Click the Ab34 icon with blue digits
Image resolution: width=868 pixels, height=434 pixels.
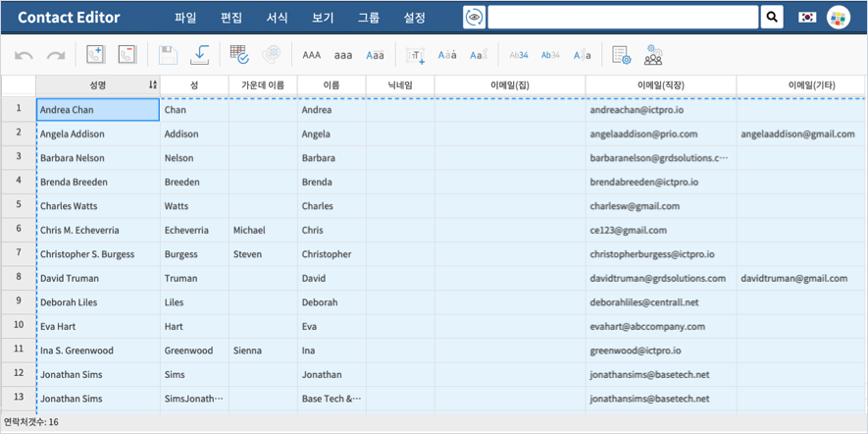519,55
